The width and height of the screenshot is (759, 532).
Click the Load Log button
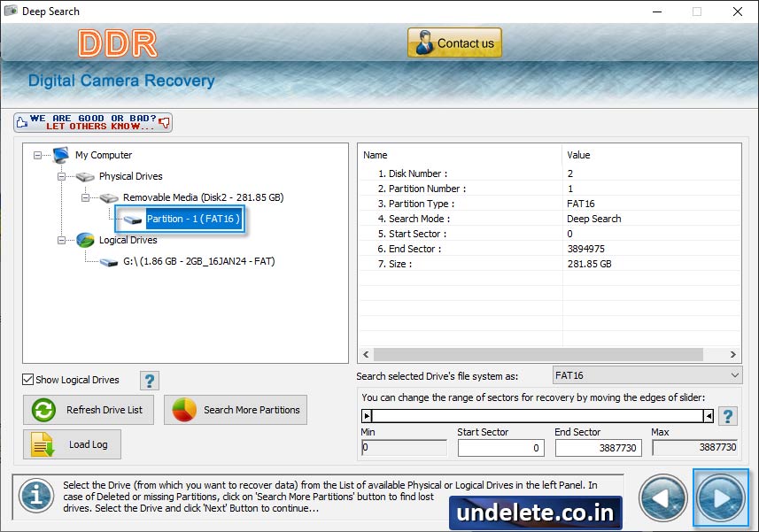point(72,444)
